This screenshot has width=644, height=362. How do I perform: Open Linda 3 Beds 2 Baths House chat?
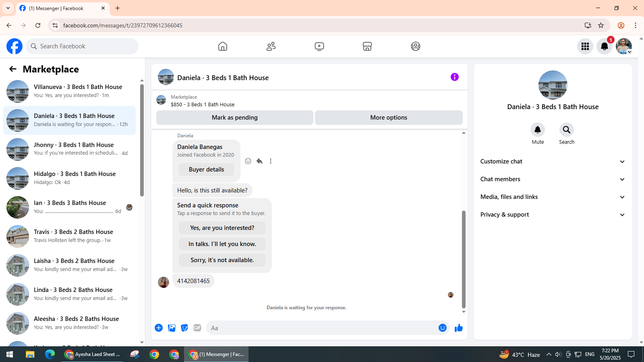click(x=69, y=294)
